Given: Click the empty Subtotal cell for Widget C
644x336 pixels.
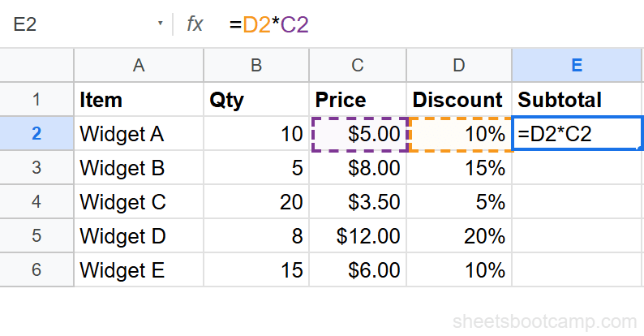Looking at the screenshot, I should pos(577,202).
